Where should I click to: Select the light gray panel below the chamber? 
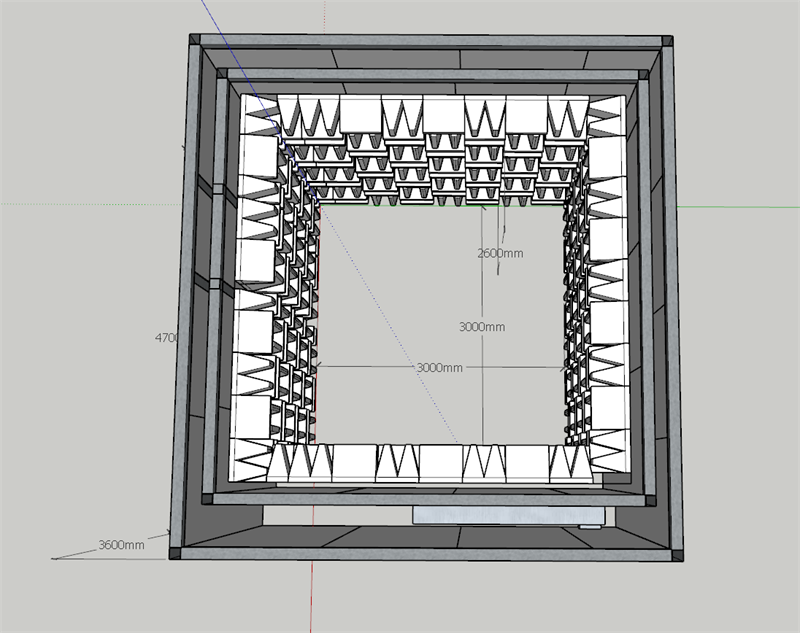(x=509, y=516)
